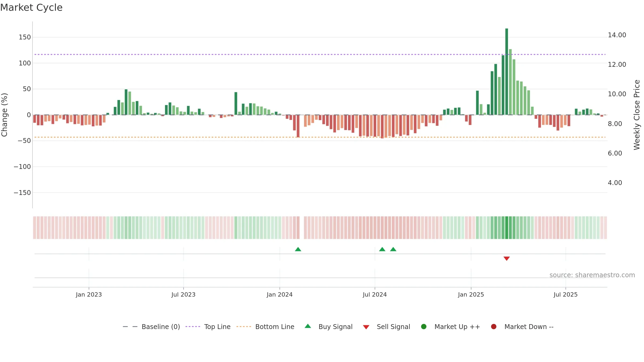Toggle the Baseline (0) legend entry
Image resolution: width=644 pixels, height=362 pixels.
[151, 327]
